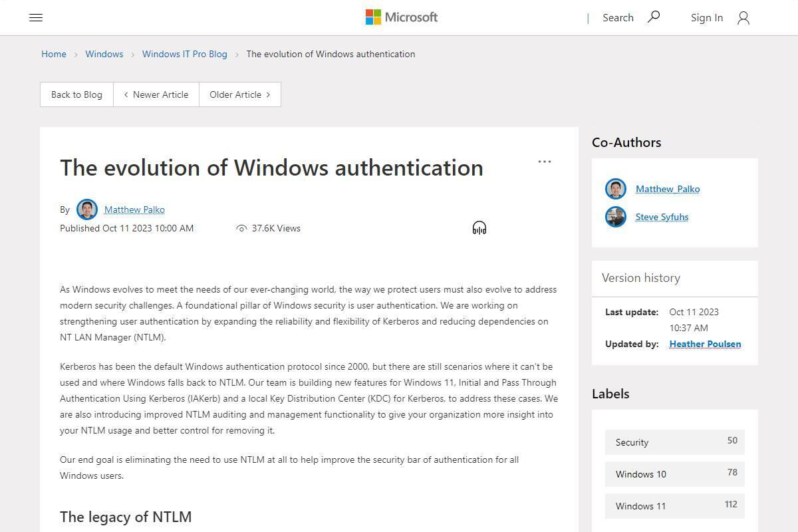The height and width of the screenshot is (532, 798).
Task: Open the Windows IT Pro Blog breadcrumb
Action: (x=185, y=54)
